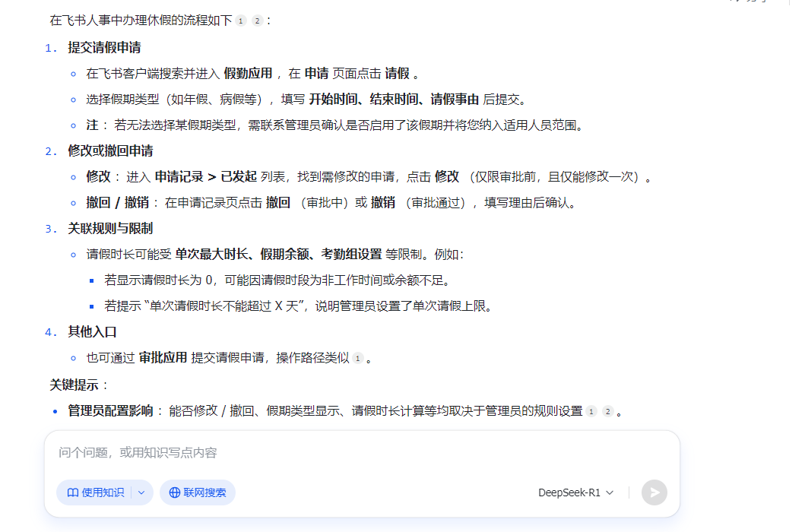805x532 pixels.
Task: Open citation 2 after 流程如下
Action: click(257, 21)
